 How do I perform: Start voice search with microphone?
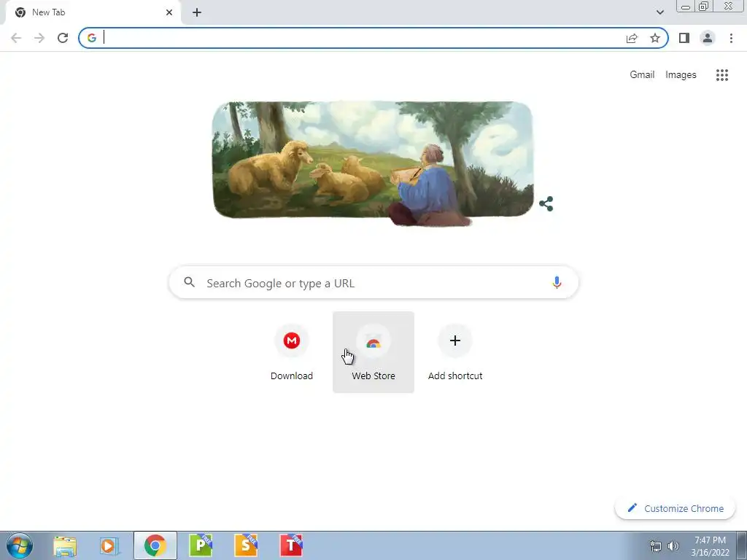click(557, 282)
